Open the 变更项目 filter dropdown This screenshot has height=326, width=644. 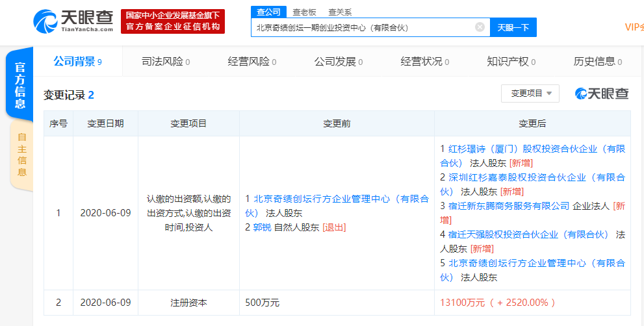click(530, 94)
